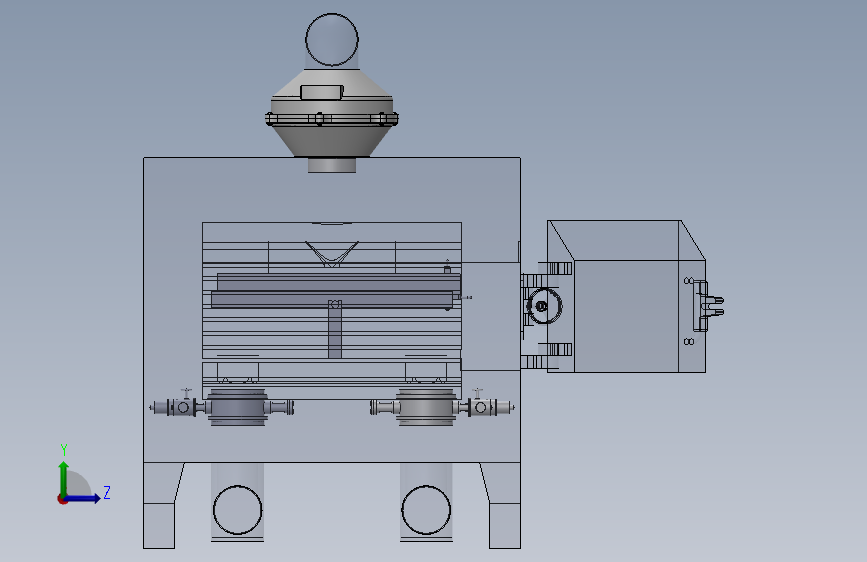Select the clamp latch on the motor box right face
This screenshot has height=562, width=867.
(708, 306)
